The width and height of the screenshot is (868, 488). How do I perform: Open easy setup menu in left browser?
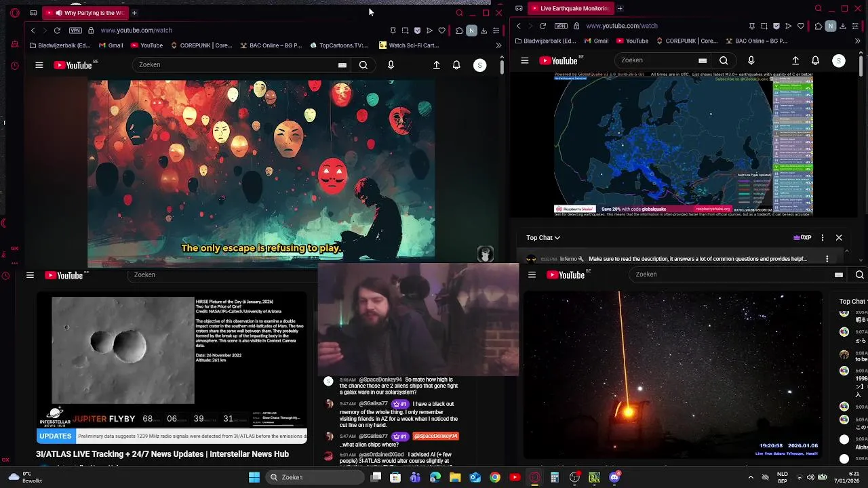pos(496,30)
